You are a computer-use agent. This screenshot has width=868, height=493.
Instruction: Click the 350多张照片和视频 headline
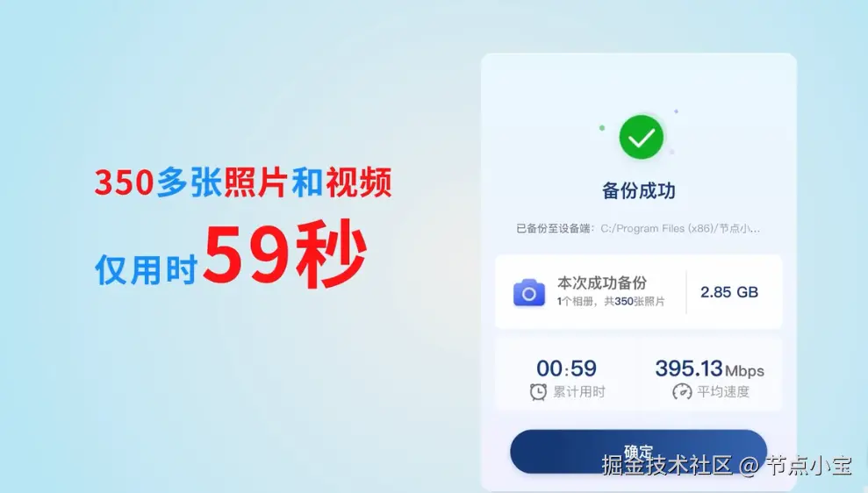point(243,182)
